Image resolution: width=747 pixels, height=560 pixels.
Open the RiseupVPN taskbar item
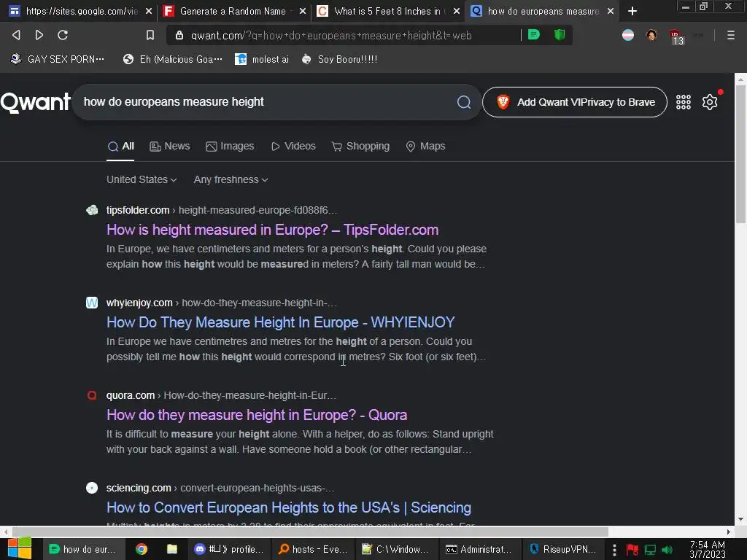coord(563,549)
